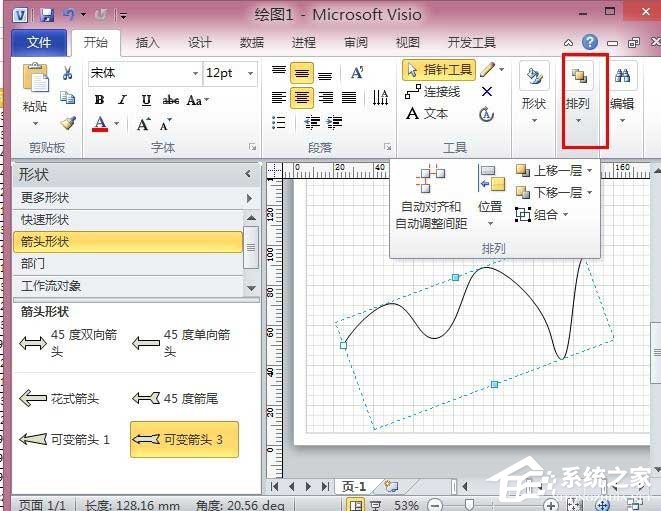The image size is (661, 511).
Task: Pick the fancy arrow shape
Action: click(59, 398)
